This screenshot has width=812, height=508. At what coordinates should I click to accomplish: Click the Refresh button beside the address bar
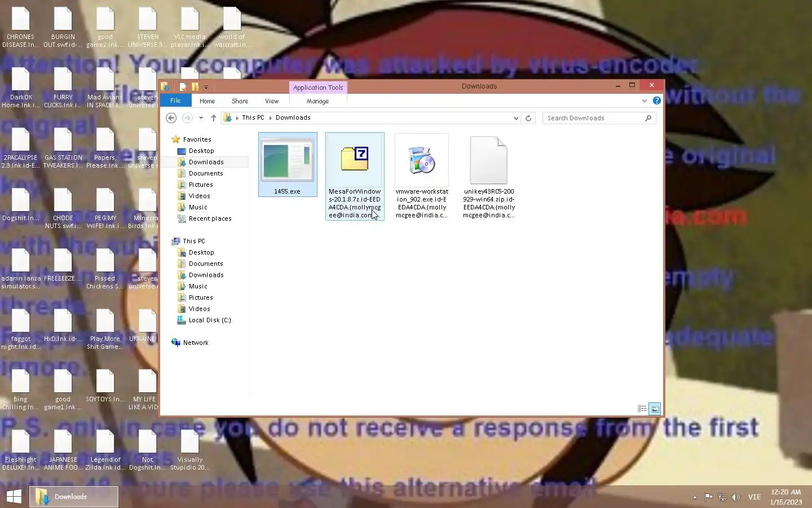pos(528,118)
